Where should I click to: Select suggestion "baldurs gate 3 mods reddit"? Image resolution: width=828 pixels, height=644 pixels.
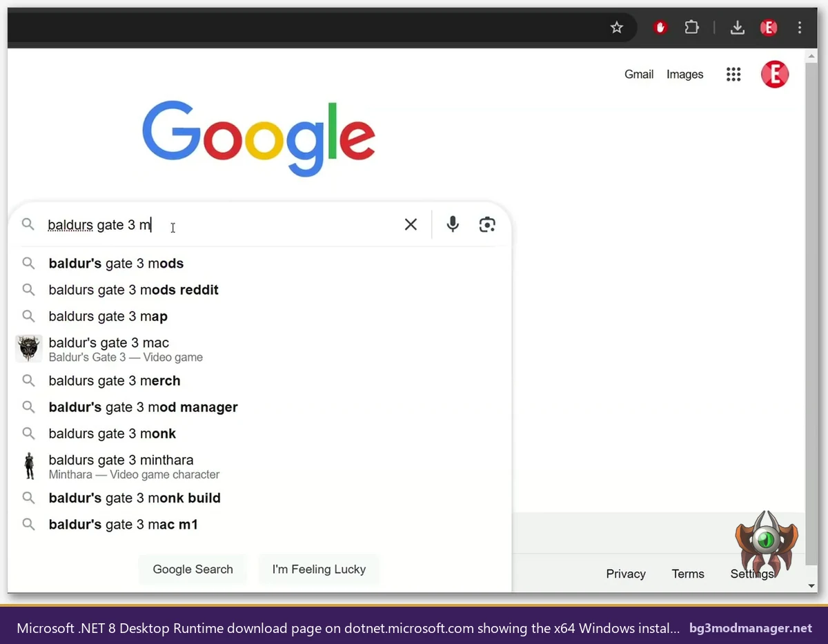point(259,290)
